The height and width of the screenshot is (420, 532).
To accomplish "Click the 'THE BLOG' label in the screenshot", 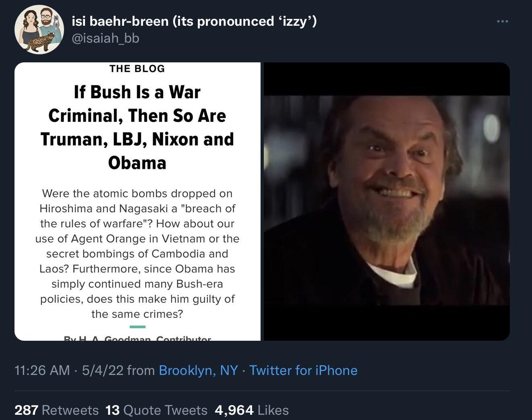I will (137, 68).
